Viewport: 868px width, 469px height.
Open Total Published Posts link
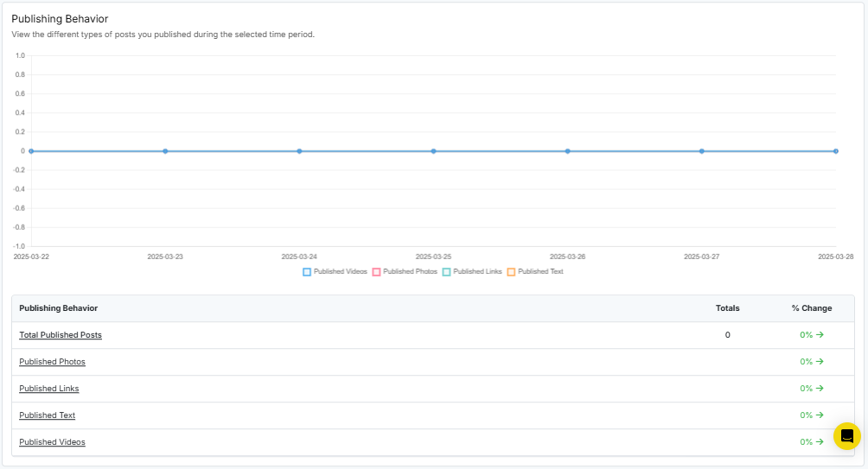pyautogui.click(x=61, y=334)
